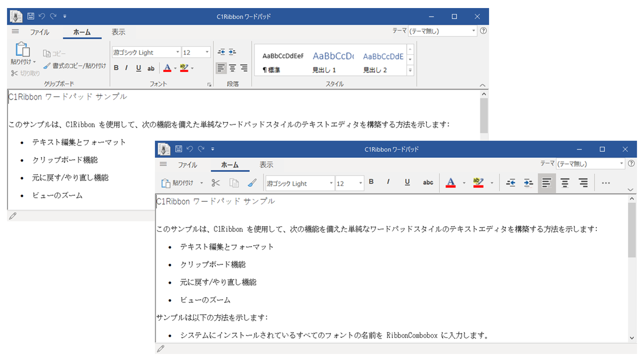Screen dimensions: 644x362
Task: Toggle italic I in the front window's toolbar
Action: click(x=388, y=182)
